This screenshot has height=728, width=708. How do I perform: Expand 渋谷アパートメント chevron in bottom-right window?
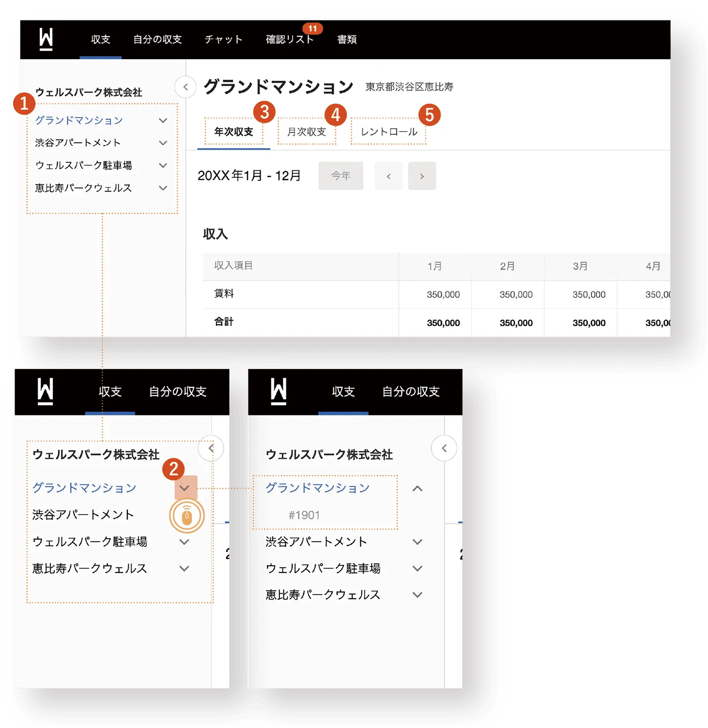(x=417, y=542)
